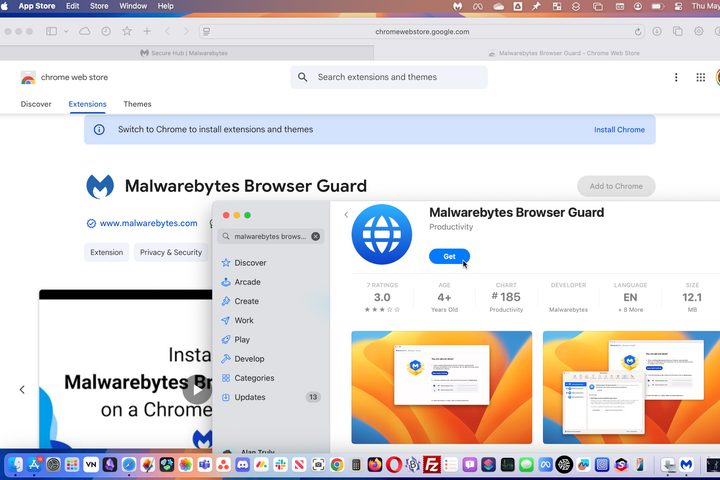
Task: Open the App Store menu in menu bar
Action: pos(37,6)
